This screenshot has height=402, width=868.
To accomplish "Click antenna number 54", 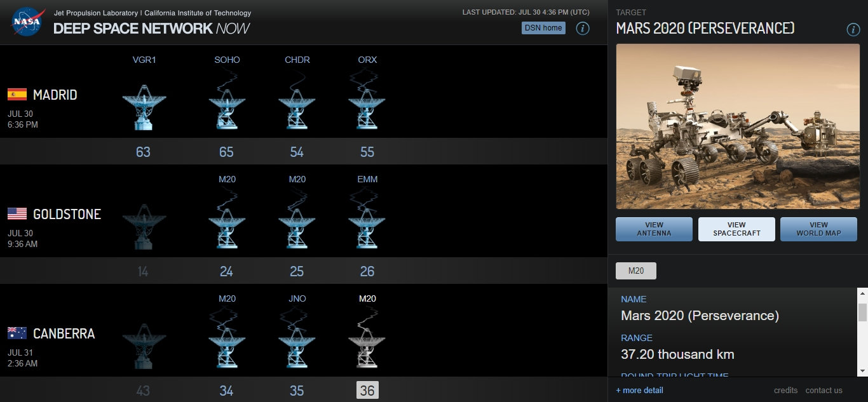I will tap(297, 152).
